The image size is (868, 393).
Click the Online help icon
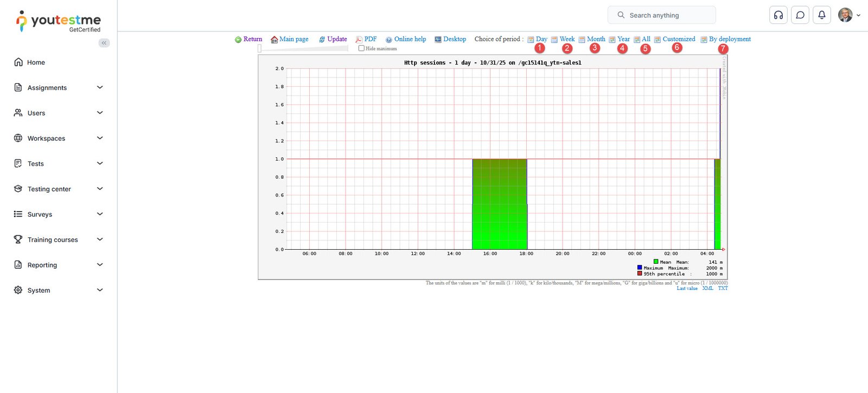pyautogui.click(x=388, y=40)
